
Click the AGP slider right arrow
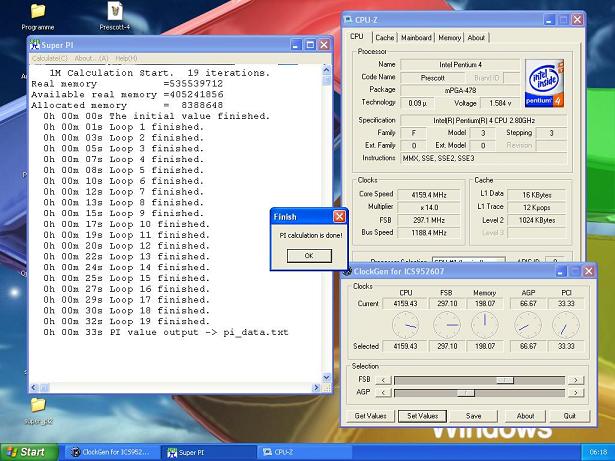574,393
